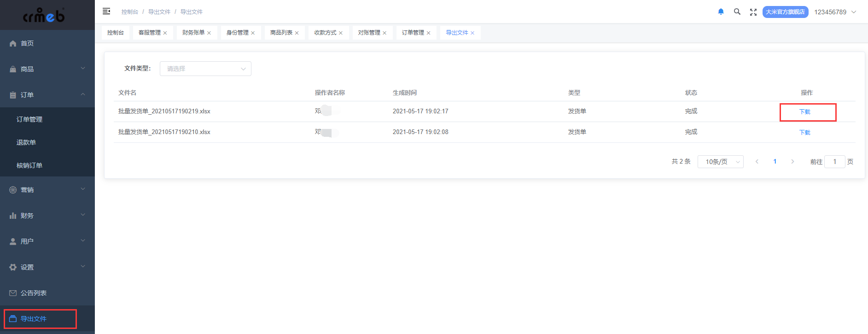Expand the 123456789 account menu
Screen dimensions: 868x334
(835, 12)
